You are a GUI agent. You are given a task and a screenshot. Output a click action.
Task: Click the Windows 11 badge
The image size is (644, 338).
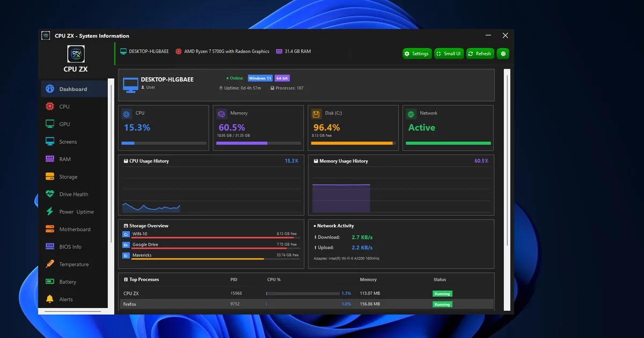point(260,78)
